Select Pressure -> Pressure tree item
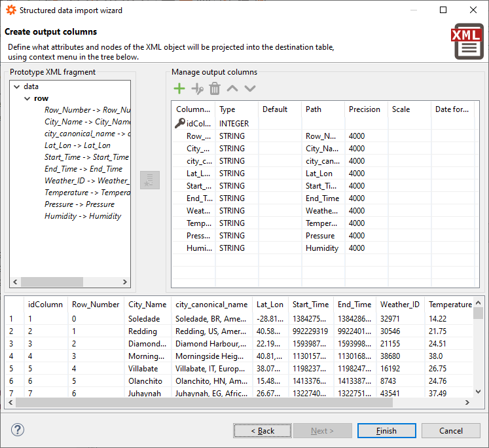This screenshot has height=448, width=489. pyautogui.click(x=79, y=204)
